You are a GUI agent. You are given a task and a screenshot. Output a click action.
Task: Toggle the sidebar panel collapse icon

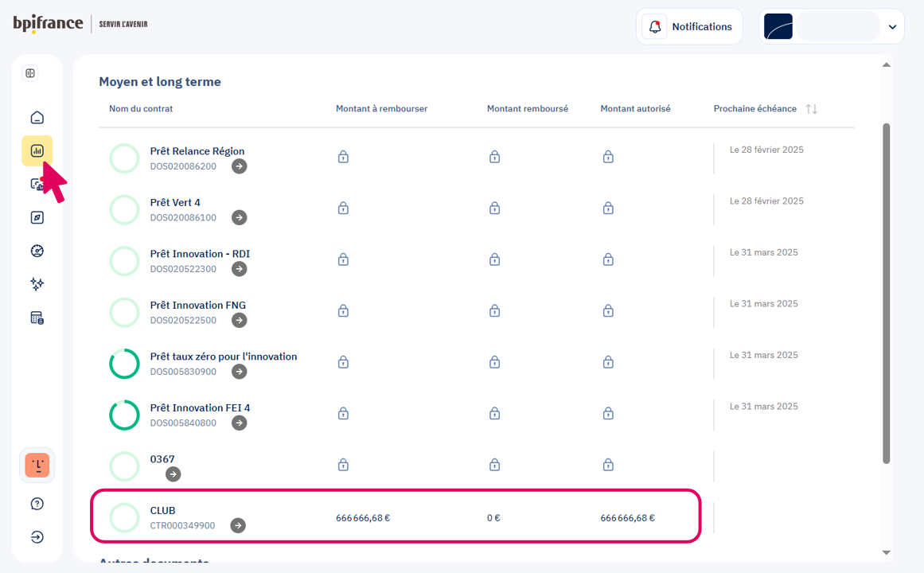[30, 73]
